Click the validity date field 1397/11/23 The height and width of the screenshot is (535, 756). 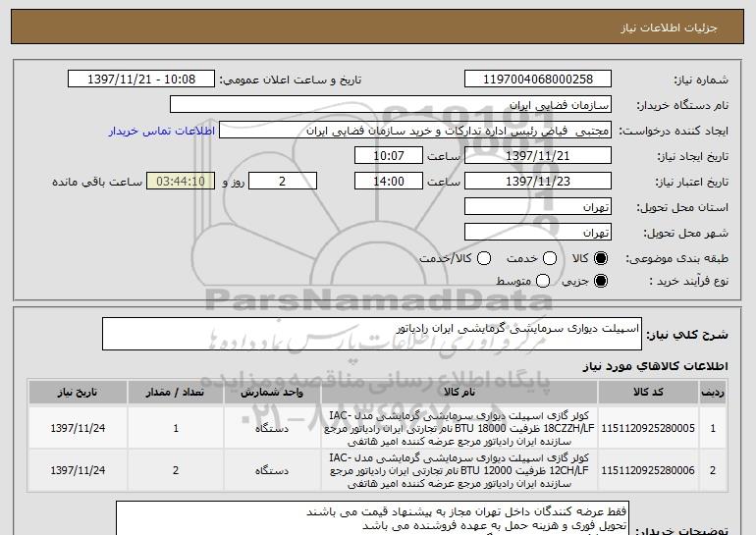click(538, 182)
